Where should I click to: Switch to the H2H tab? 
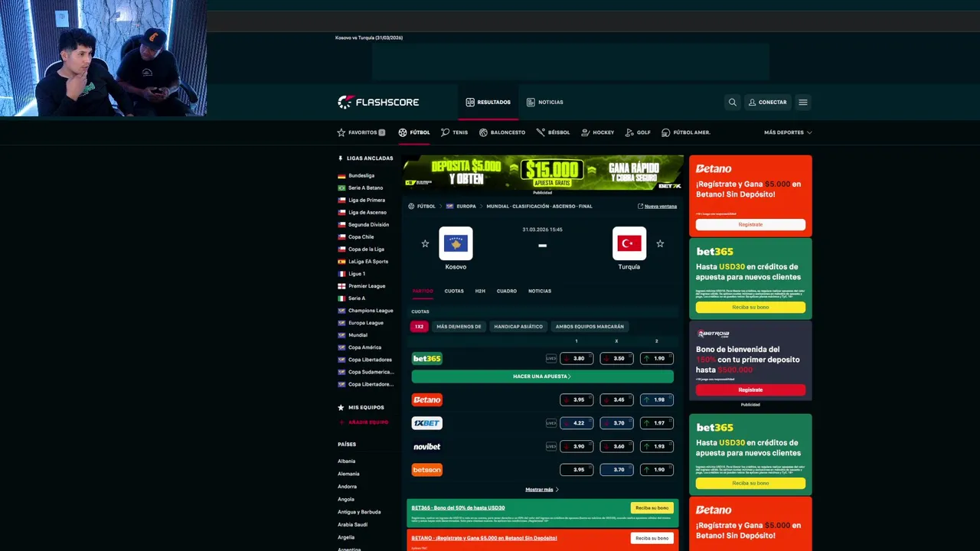tap(480, 291)
